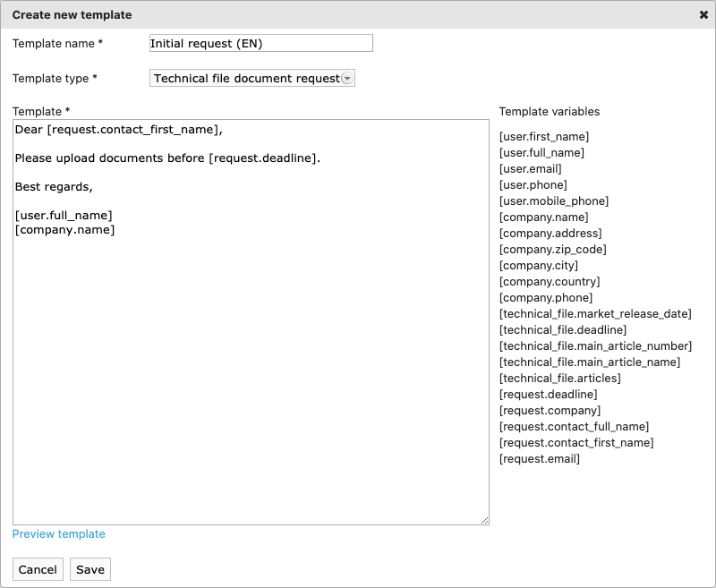
Task: Click the Template name input field
Action: 260,43
